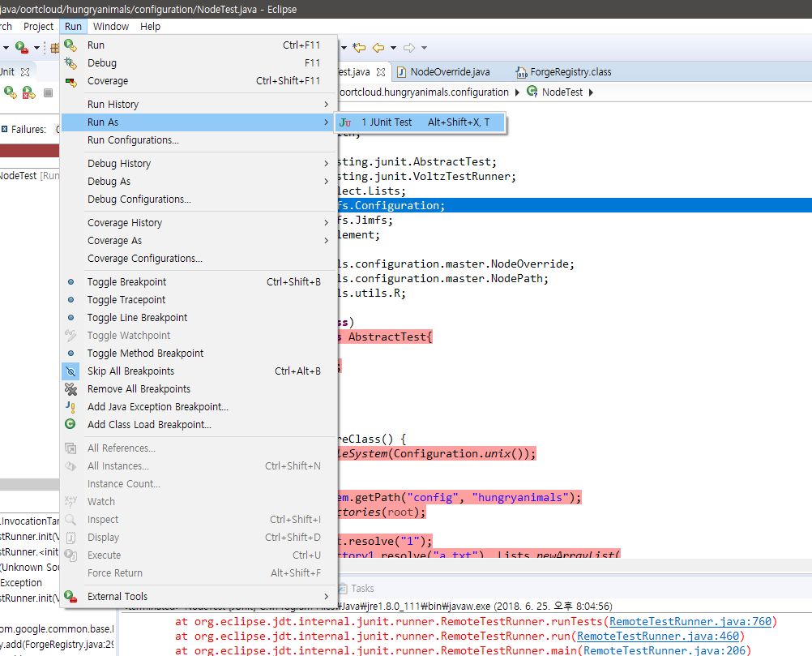Screen dimensions: 812x656
Task: Open Coverage Configurations entry
Action: (197, 258)
